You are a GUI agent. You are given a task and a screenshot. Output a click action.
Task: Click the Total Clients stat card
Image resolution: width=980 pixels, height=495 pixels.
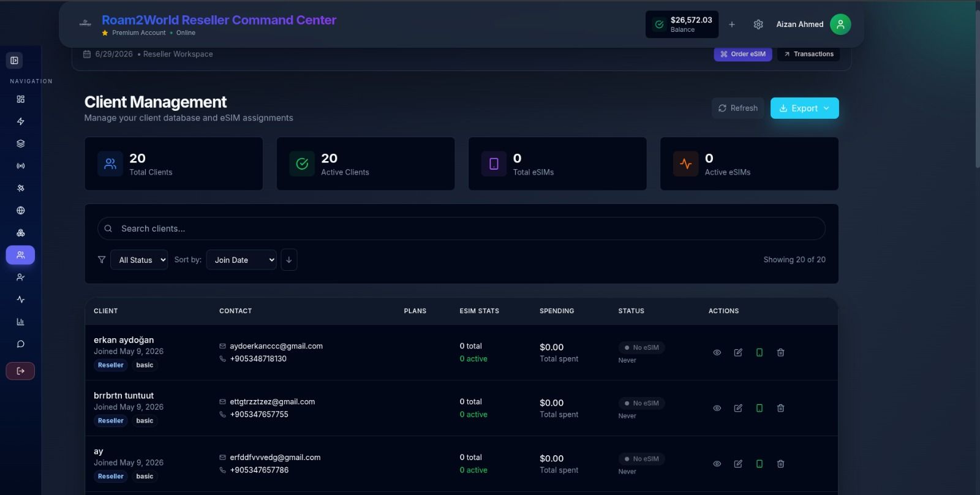(x=174, y=164)
